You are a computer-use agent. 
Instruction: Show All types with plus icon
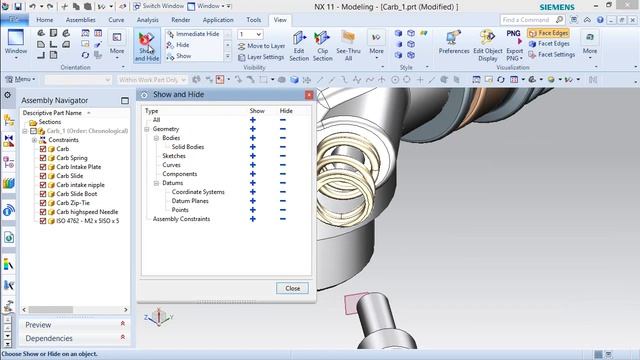(253, 120)
